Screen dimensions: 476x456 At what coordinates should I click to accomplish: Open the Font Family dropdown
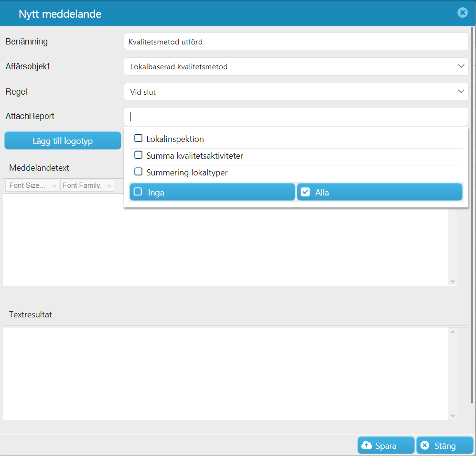click(87, 185)
